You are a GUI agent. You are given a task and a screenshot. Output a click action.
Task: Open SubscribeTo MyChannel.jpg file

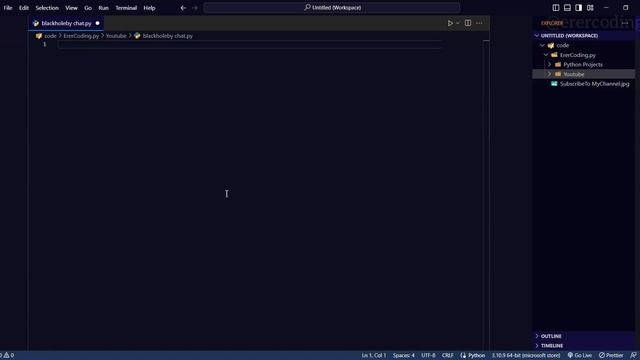click(594, 84)
